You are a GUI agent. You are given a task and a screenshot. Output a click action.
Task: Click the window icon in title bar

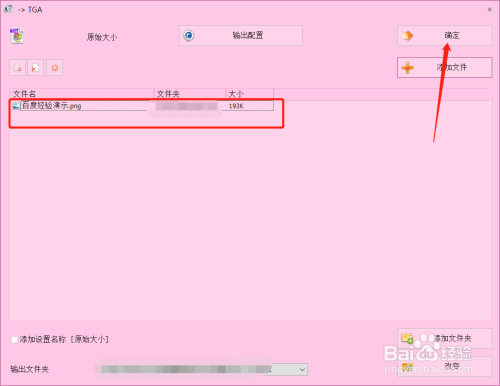[8, 9]
